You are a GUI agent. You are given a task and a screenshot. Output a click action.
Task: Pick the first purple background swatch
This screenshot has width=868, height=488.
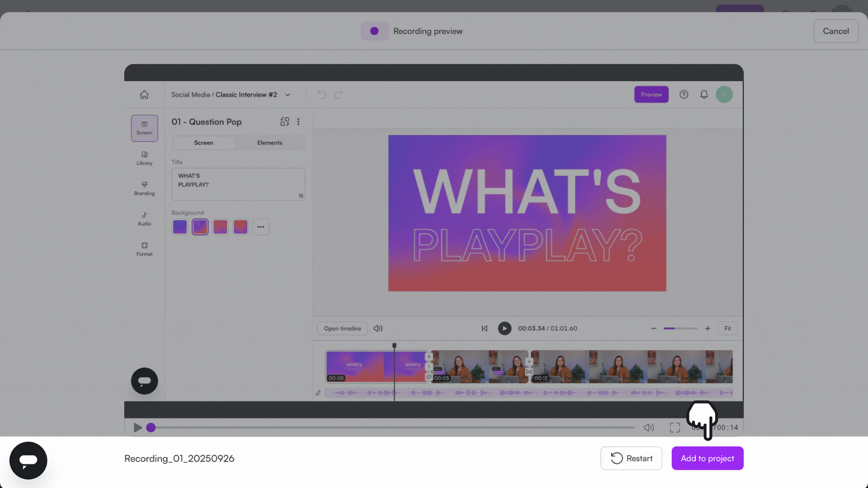point(180,227)
